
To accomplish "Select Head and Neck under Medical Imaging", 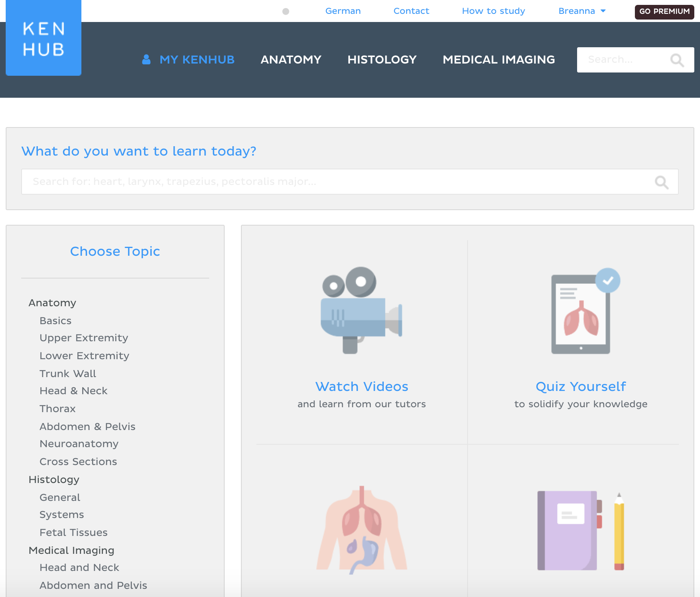I will coord(79,568).
